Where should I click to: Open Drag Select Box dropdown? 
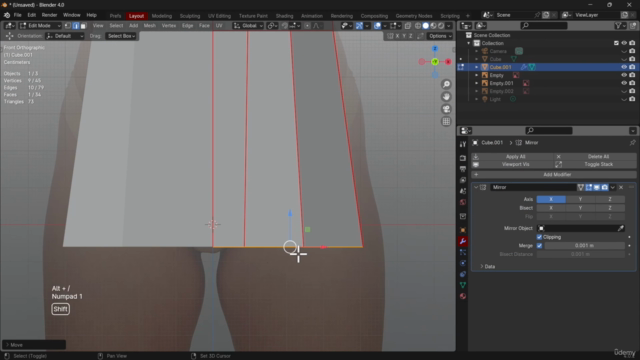coord(121,36)
